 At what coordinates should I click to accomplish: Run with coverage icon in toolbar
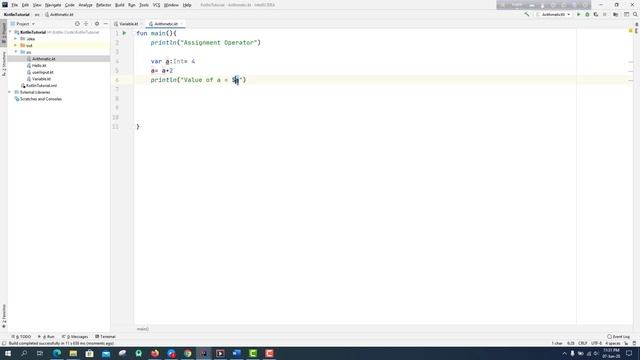click(x=596, y=14)
